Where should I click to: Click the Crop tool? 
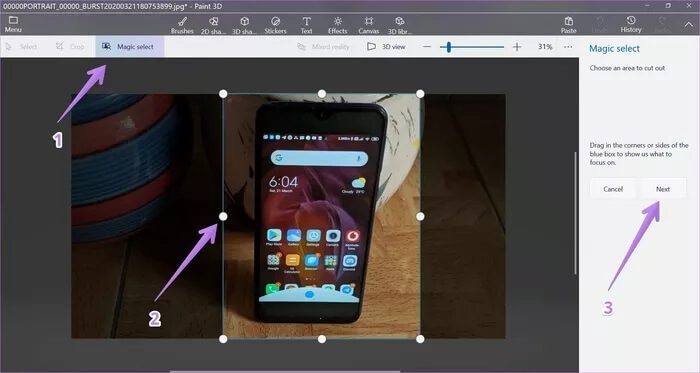click(70, 46)
